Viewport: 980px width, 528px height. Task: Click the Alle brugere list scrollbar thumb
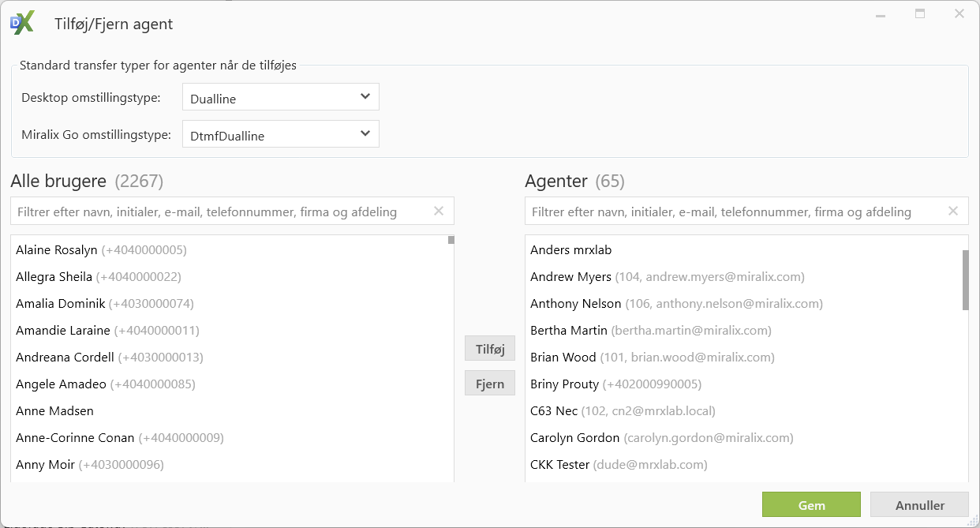[451, 240]
